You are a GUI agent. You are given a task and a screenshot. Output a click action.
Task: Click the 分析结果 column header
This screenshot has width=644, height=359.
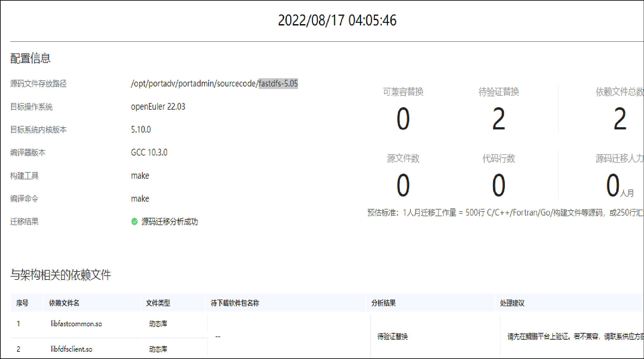pos(383,303)
